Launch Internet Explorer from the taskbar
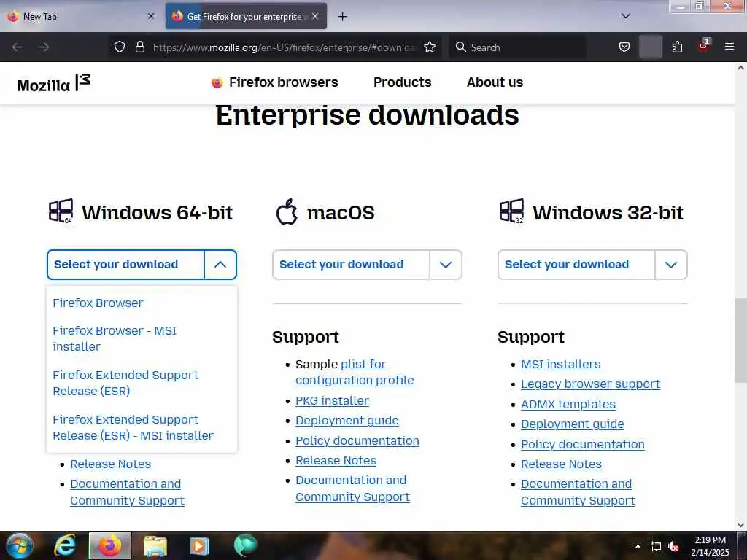 64,545
